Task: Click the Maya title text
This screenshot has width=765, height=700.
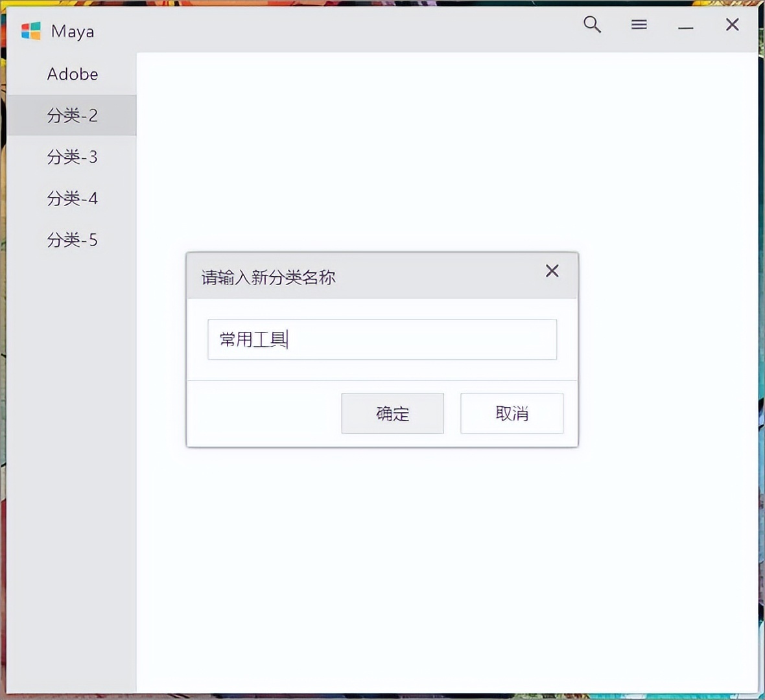Action: (x=72, y=31)
